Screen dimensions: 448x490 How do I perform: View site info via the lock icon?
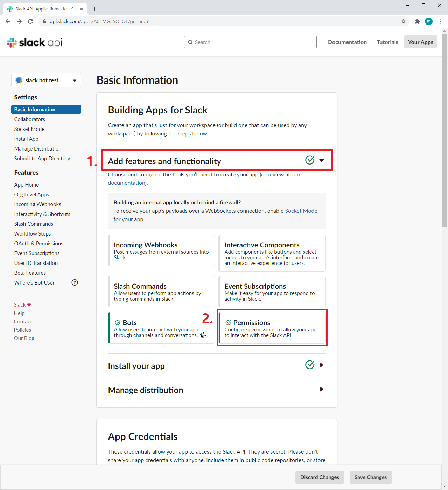pos(44,21)
